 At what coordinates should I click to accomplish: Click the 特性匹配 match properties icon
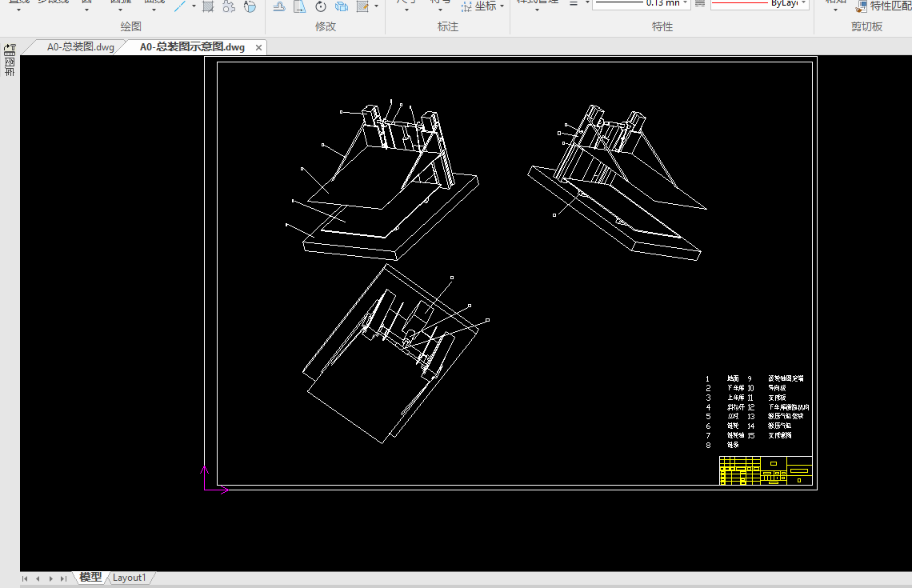[861, 6]
